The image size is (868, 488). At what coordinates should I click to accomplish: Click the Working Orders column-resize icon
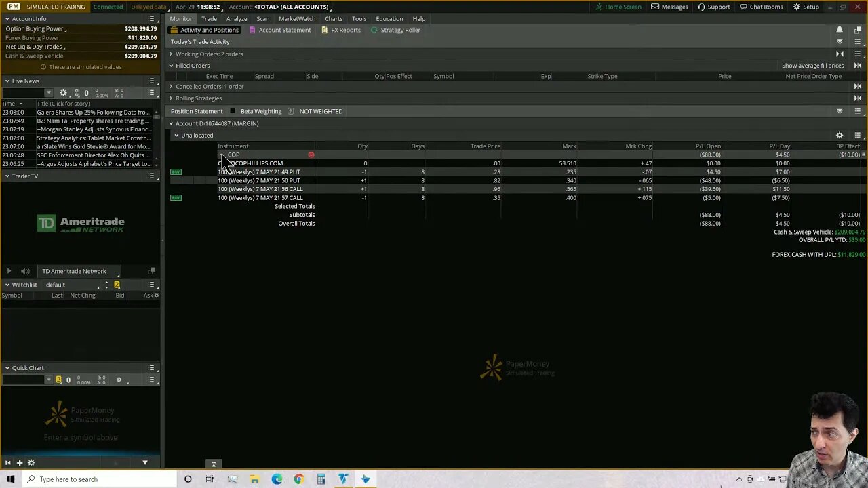point(840,54)
